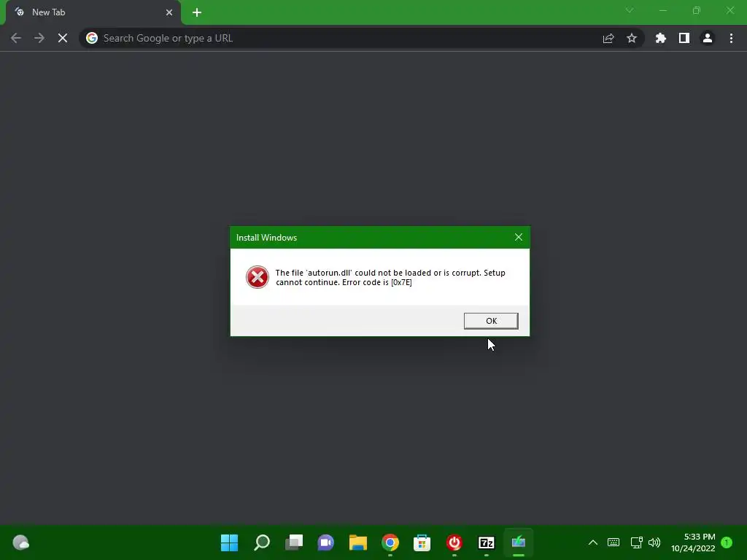The image size is (747, 560).
Task: Open File Explorer from the taskbar
Action: 357,542
